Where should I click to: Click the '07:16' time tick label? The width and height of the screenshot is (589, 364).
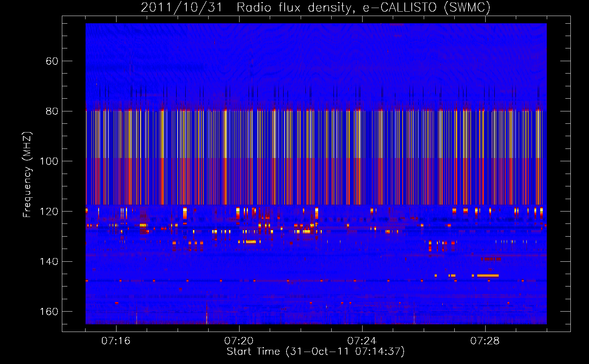(116, 341)
